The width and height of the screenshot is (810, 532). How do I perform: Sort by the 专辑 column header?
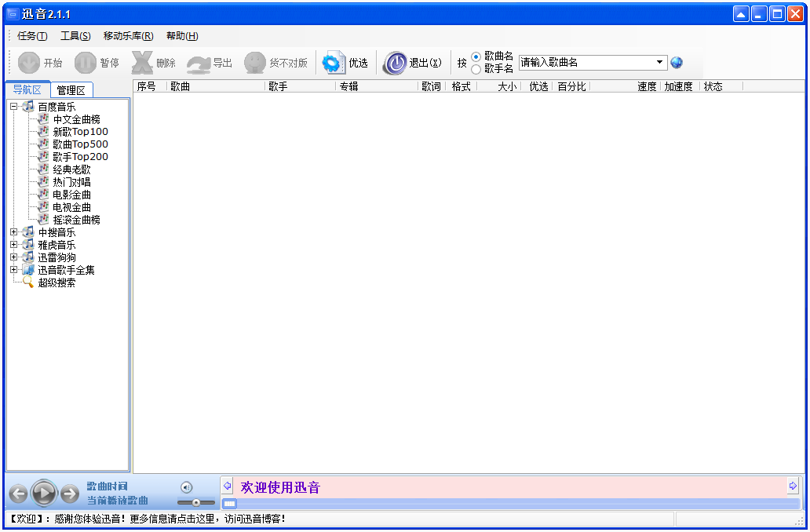pyautogui.click(x=377, y=86)
